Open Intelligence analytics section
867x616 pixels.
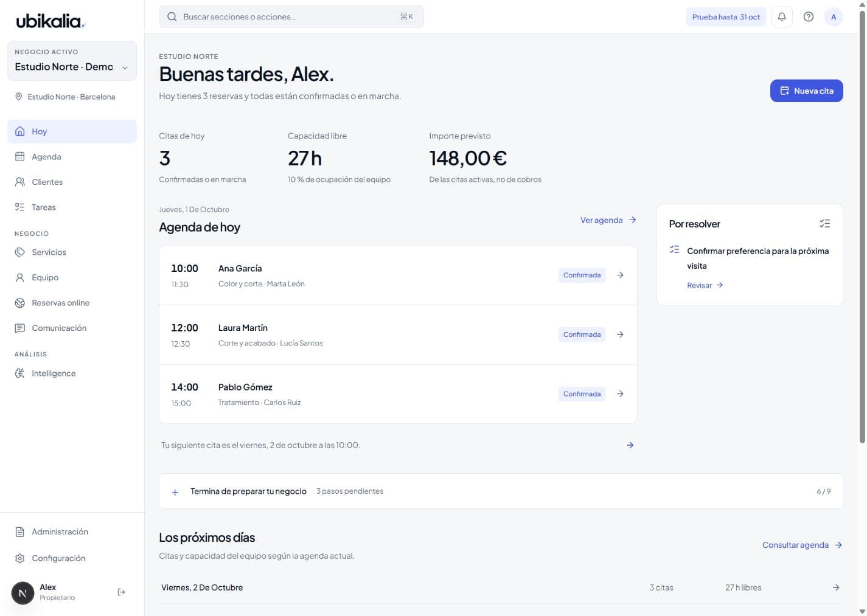point(72,373)
